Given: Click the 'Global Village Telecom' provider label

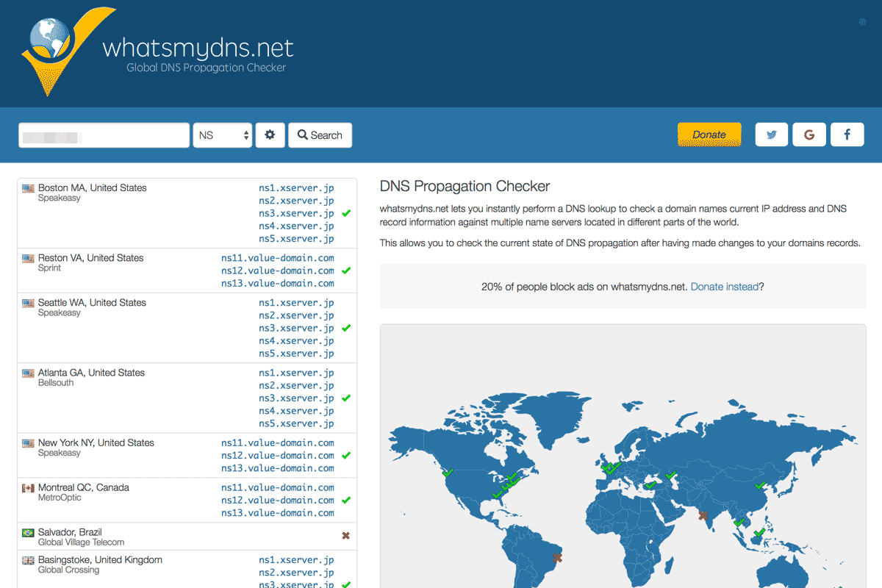Looking at the screenshot, I should pos(82,542).
